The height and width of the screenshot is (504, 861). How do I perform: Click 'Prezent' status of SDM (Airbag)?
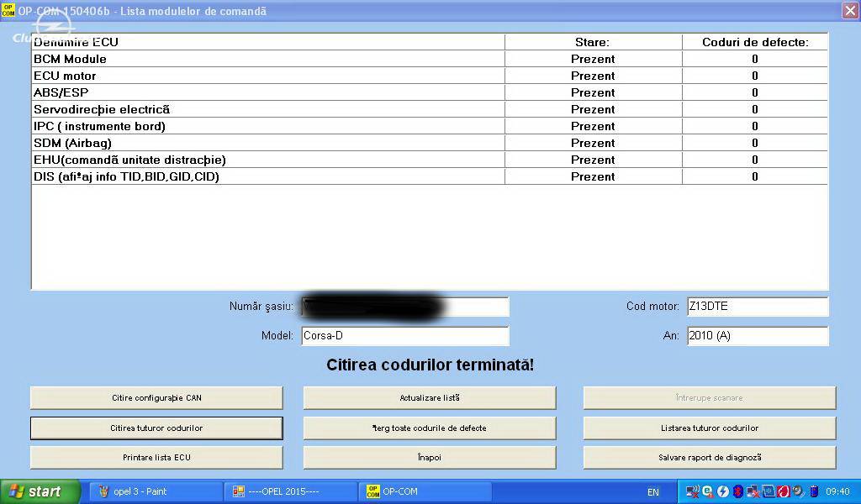[x=593, y=143]
